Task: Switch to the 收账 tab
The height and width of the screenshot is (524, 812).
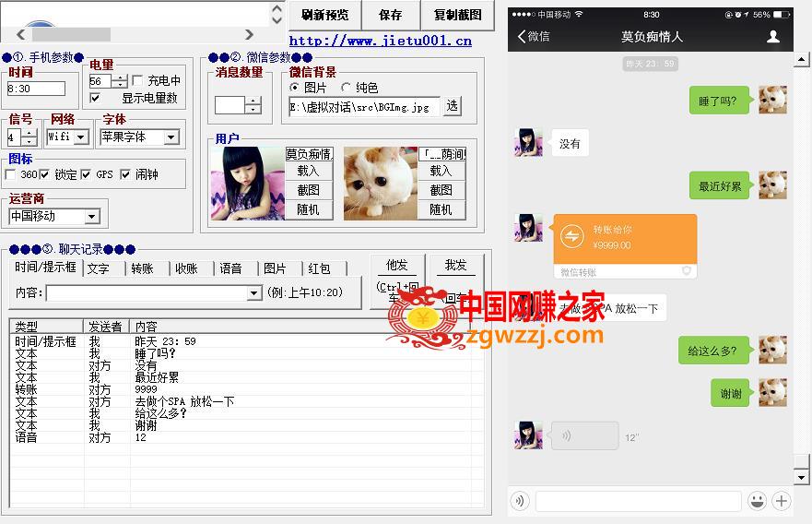Action: tap(186, 269)
